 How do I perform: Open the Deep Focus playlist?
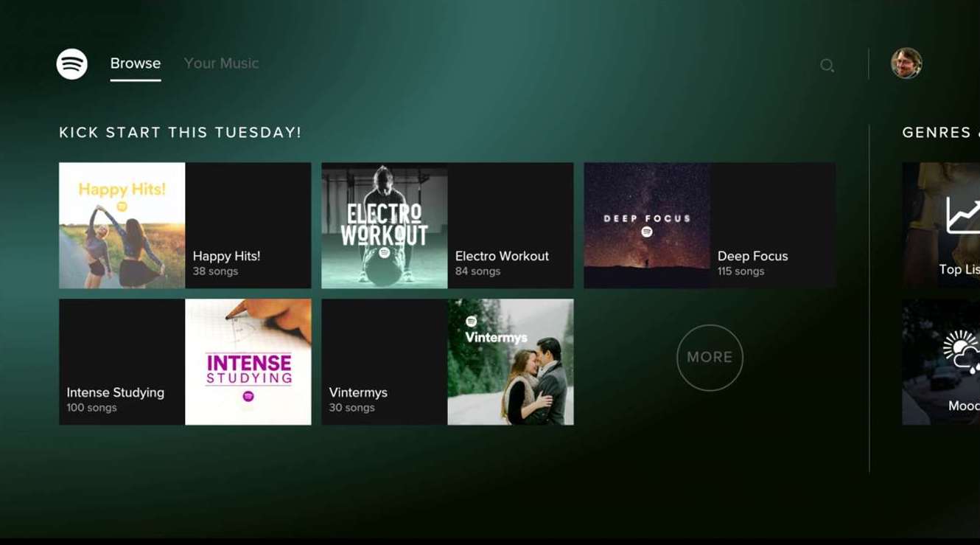click(x=709, y=225)
